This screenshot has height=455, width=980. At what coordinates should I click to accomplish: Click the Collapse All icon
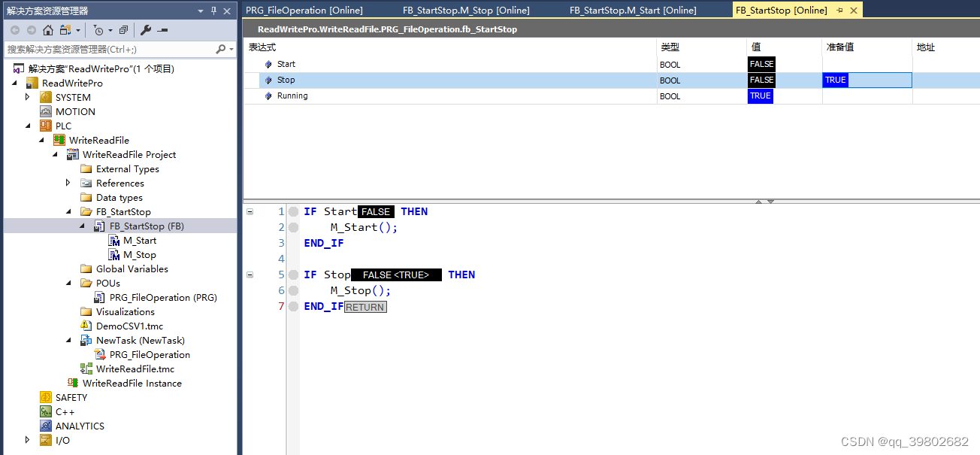122,30
